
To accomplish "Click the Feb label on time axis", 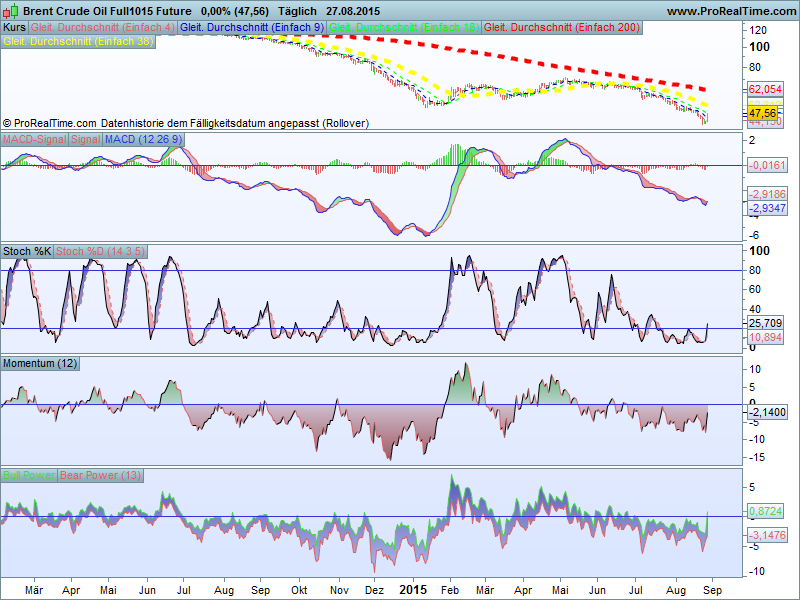I will pyautogui.click(x=450, y=590).
